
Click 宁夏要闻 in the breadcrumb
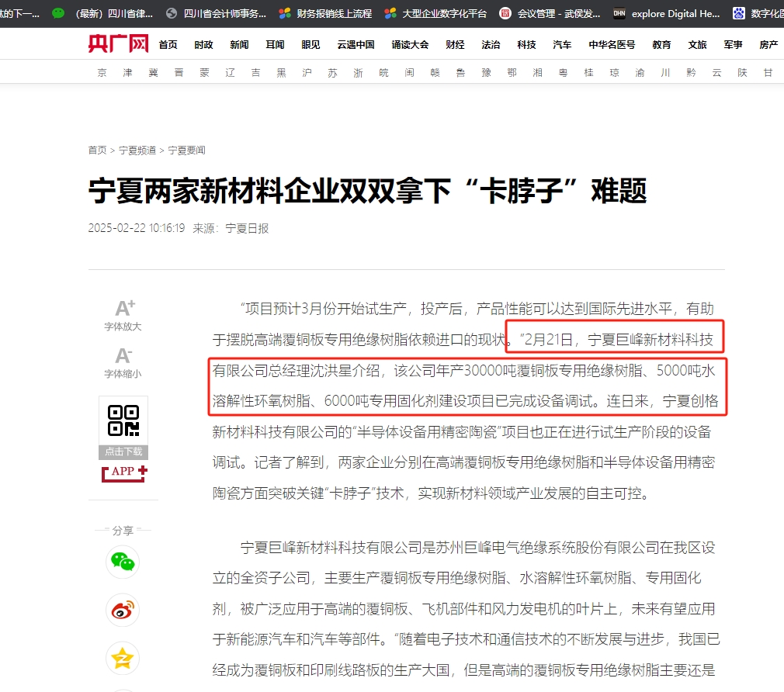186,150
